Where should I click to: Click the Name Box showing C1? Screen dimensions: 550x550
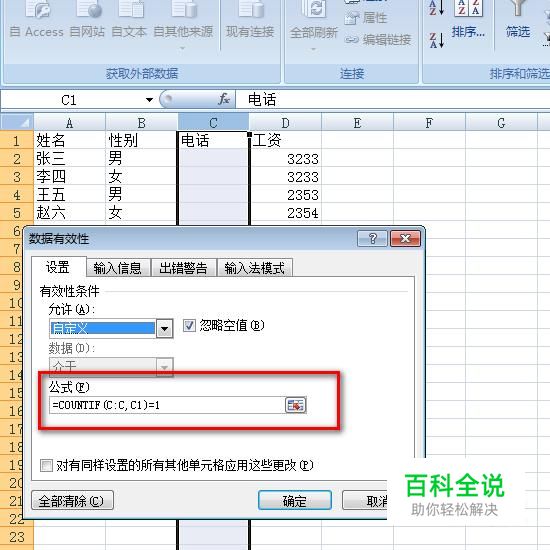click(x=72, y=100)
